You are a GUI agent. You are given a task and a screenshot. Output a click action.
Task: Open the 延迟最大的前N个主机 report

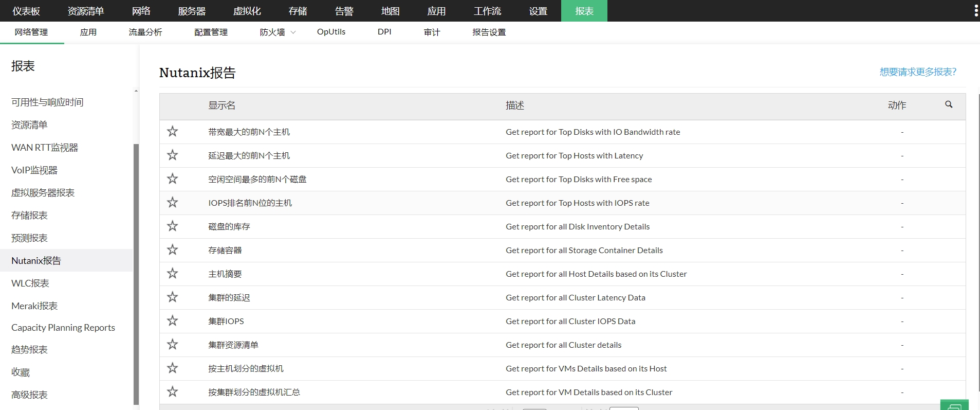coord(249,155)
